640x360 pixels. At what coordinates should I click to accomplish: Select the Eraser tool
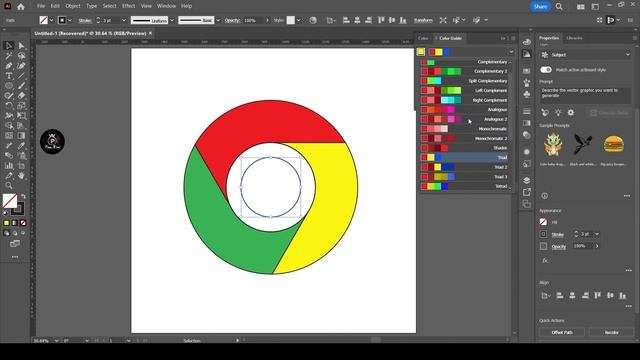21,96
